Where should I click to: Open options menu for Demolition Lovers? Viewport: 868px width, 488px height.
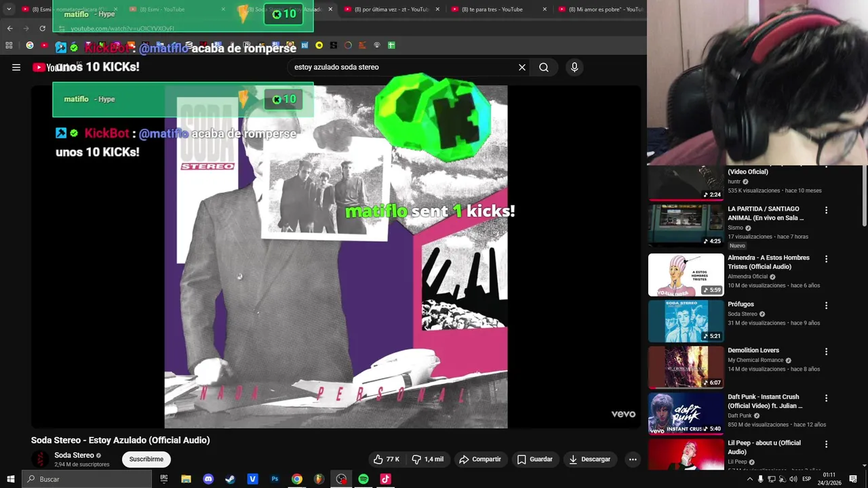click(826, 352)
